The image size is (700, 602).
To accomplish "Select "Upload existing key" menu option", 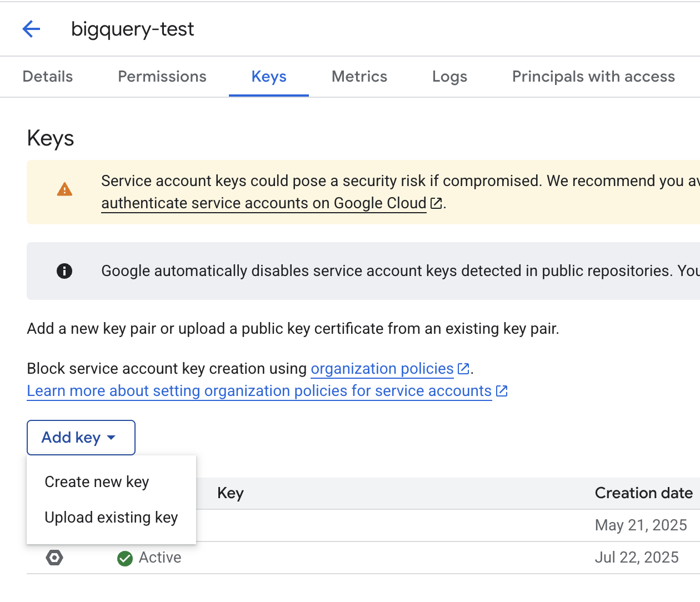I will pyautogui.click(x=111, y=518).
